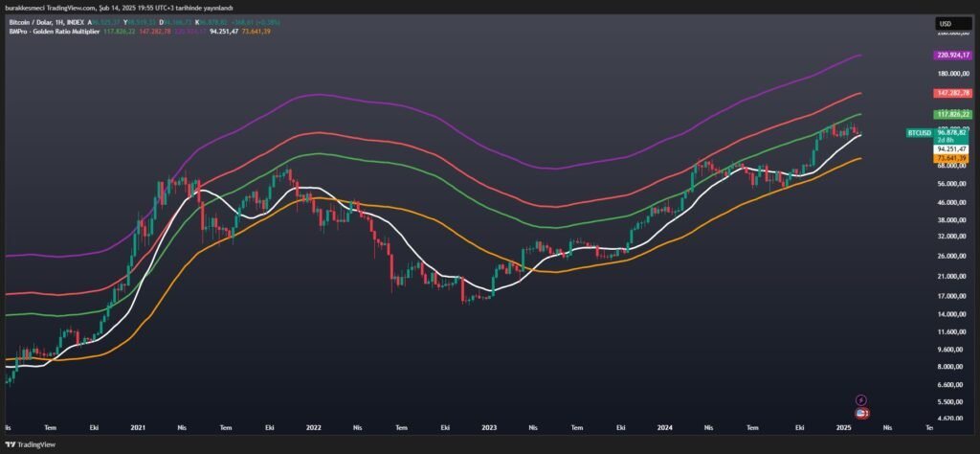The image size is (980, 454).
Task: Click the 2024 marker on time axis
Action: 665,430
